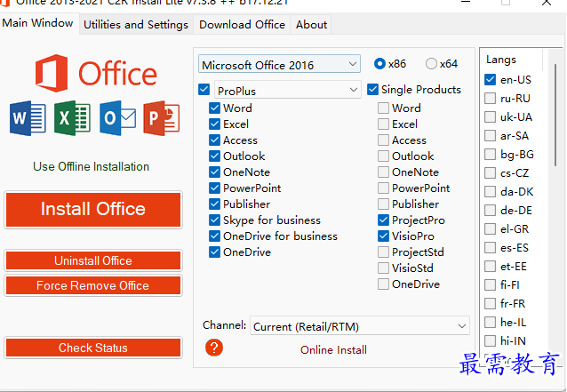Open the Download Office tab
The width and height of the screenshot is (567, 392).
242,25
